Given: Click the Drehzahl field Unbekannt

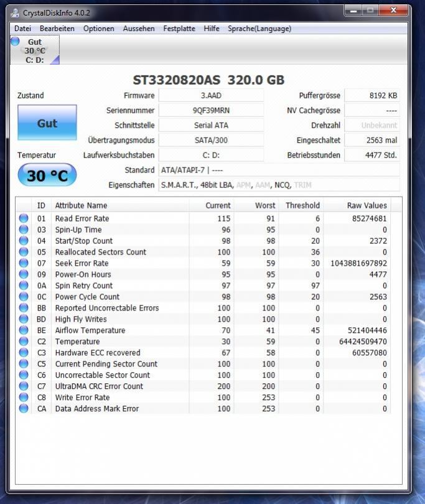Looking at the screenshot, I should 372,125.
